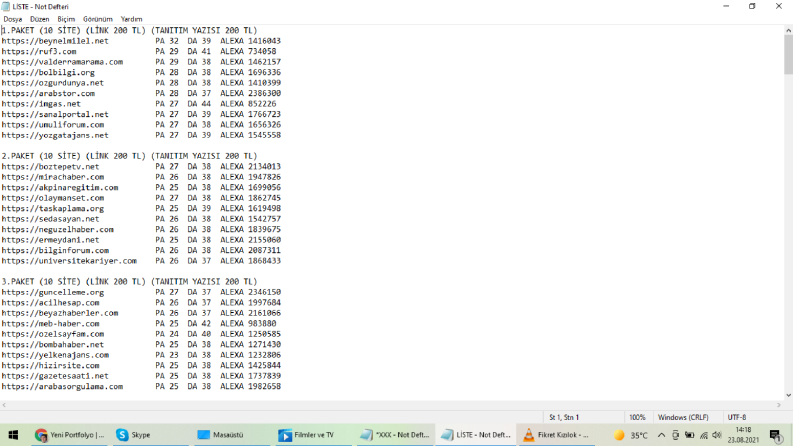This screenshot has height=446, width=793.
Task: Open VLC Fikret Kizilok taskbar item
Action: [x=556, y=435]
